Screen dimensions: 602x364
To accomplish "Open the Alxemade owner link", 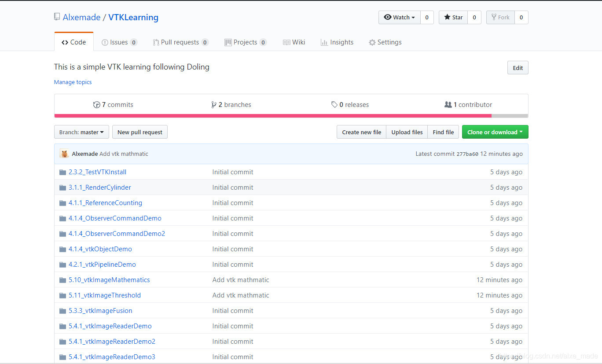I will point(81,17).
